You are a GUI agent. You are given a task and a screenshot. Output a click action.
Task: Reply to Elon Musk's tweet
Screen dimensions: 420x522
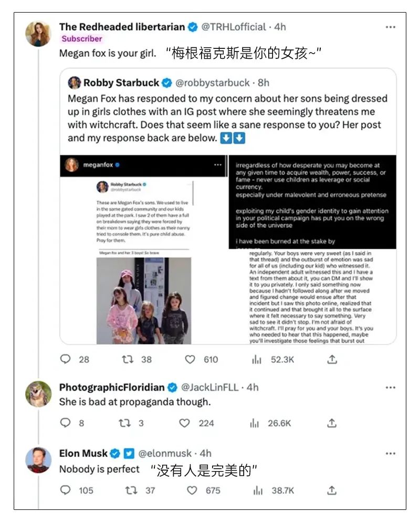pos(66,490)
